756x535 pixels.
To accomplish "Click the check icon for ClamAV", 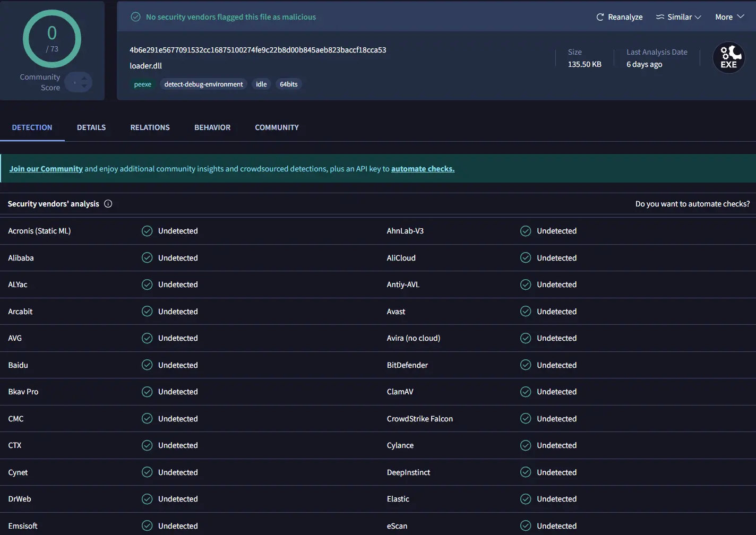I will pyautogui.click(x=526, y=392).
